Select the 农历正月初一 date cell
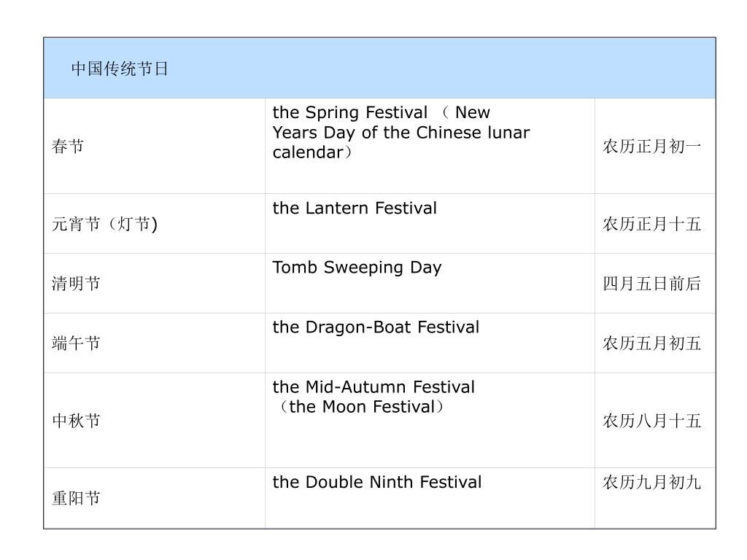Image resolution: width=747 pixels, height=560 pixels. pyautogui.click(x=655, y=146)
